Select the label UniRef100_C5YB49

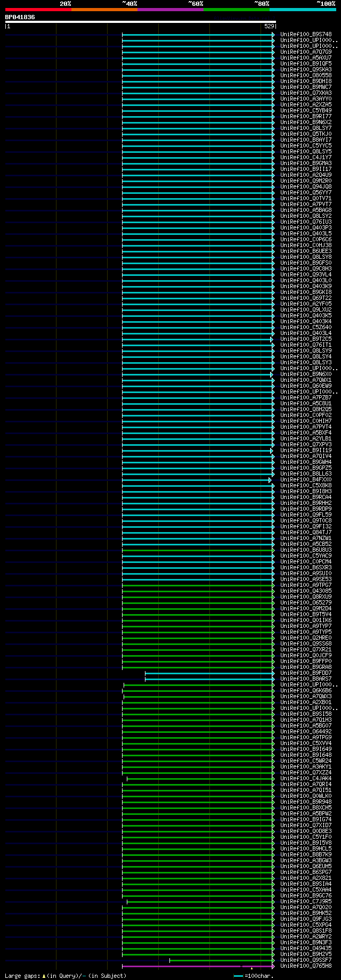(x=306, y=111)
